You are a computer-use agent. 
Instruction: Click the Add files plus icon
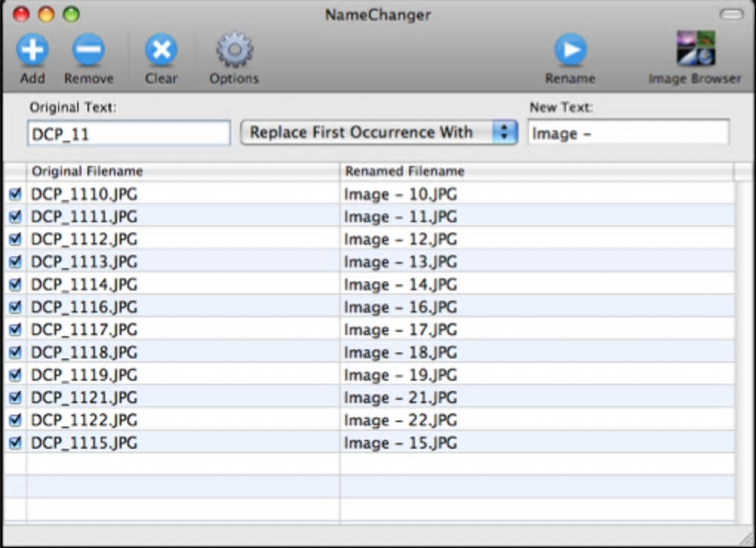[32, 51]
